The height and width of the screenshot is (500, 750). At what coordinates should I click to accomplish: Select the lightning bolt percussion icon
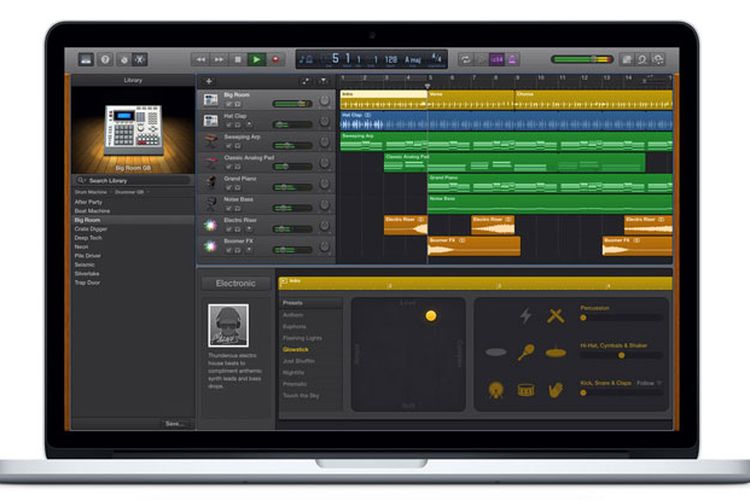526,316
